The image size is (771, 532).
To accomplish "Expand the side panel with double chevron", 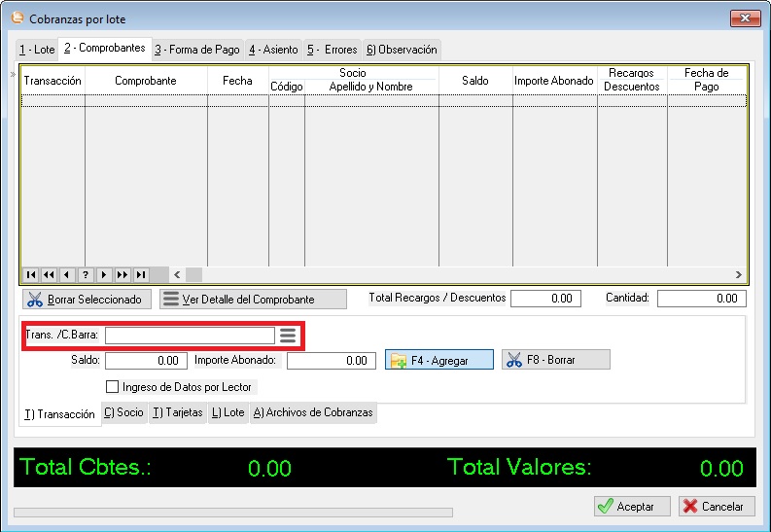I will tap(13, 74).
